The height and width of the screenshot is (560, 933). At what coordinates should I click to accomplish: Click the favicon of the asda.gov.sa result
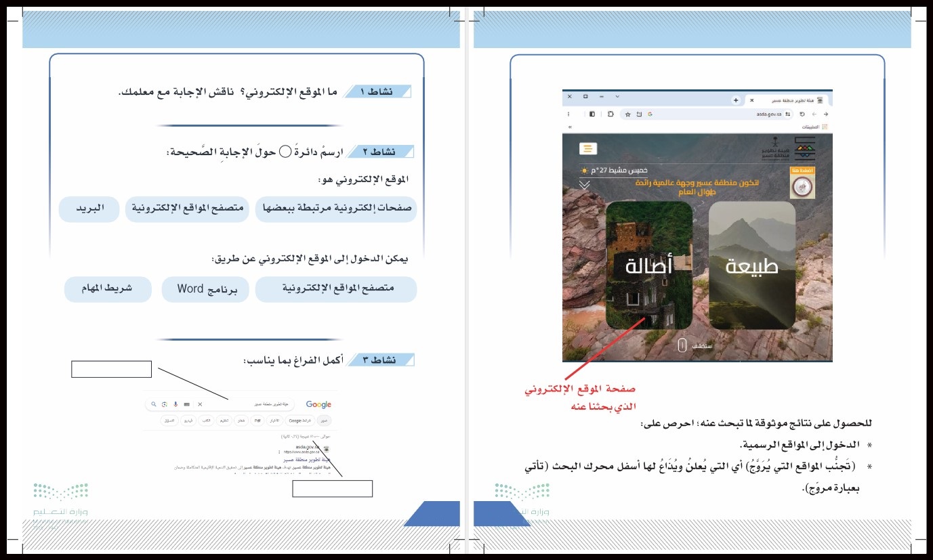coord(326,449)
